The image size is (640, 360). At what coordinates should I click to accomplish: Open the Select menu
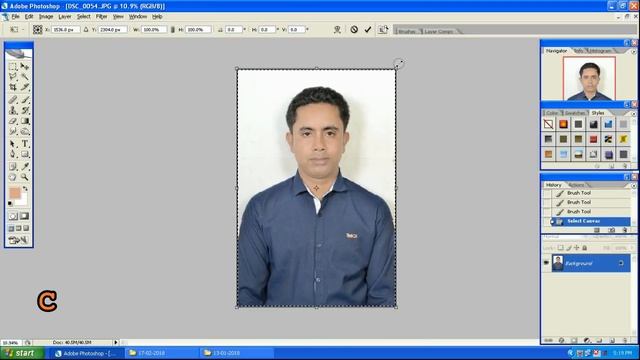(83, 17)
